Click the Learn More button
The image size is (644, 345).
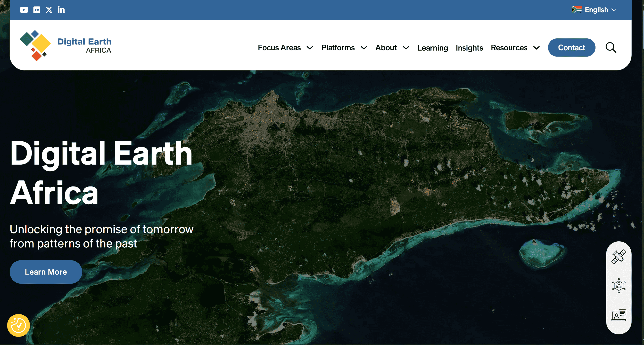point(46,272)
